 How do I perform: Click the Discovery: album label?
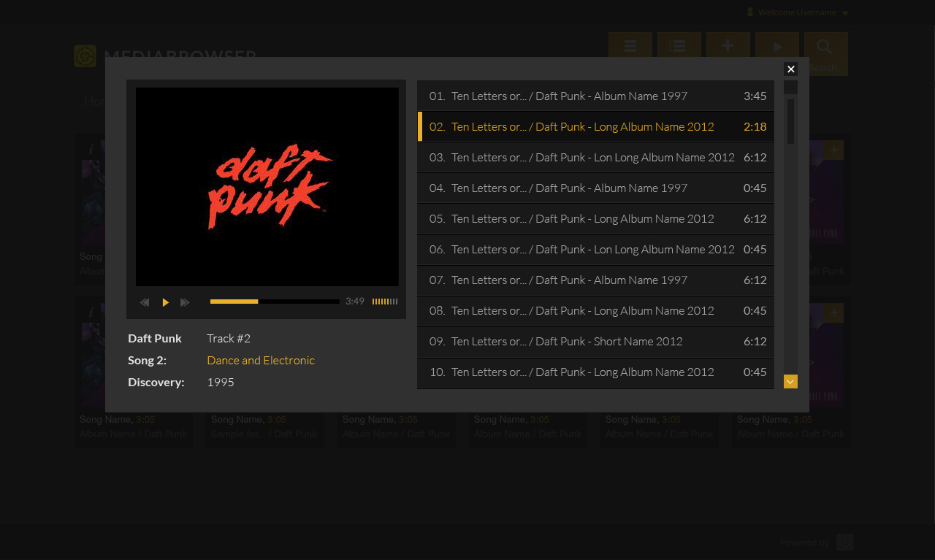[x=156, y=382]
